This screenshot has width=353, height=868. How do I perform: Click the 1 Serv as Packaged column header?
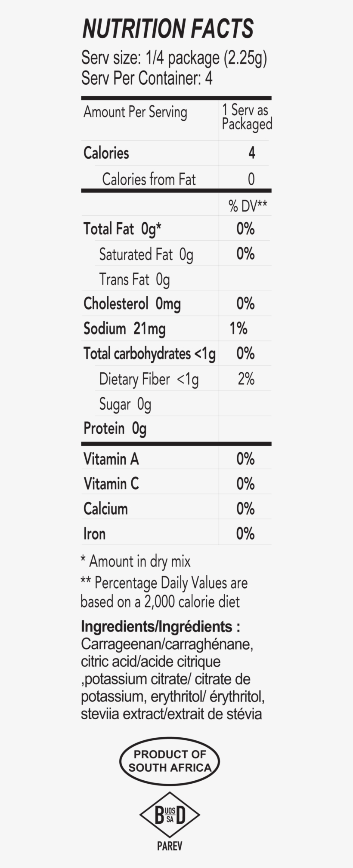coord(246,117)
